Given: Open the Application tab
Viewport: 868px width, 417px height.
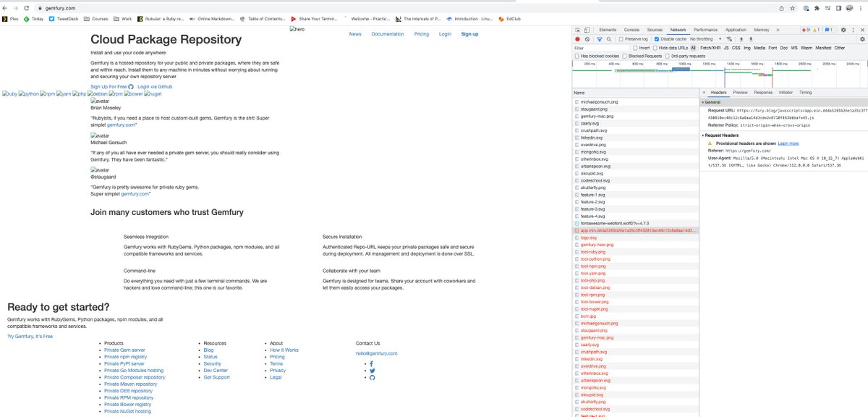Looking at the screenshot, I should tap(736, 30).
